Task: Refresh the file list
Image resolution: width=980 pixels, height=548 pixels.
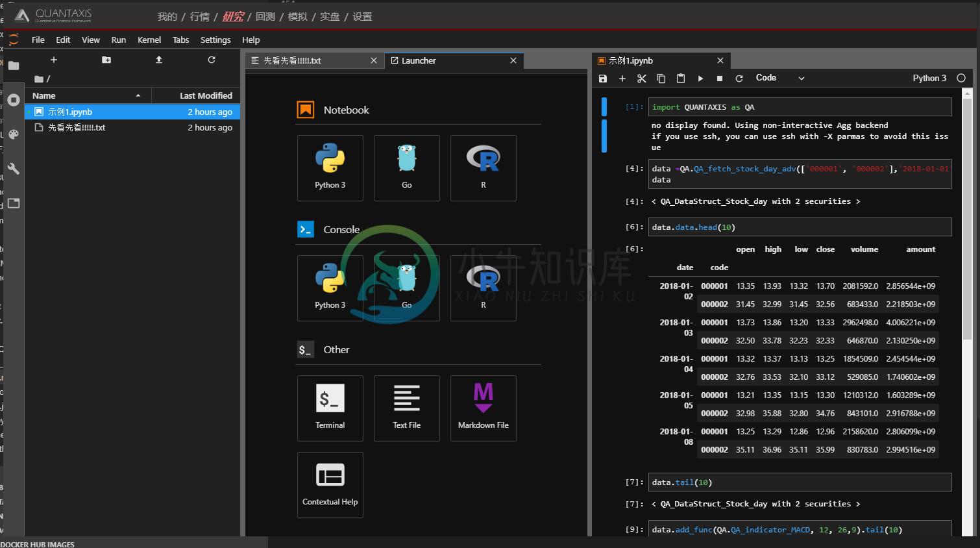Action: click(212, 60)
